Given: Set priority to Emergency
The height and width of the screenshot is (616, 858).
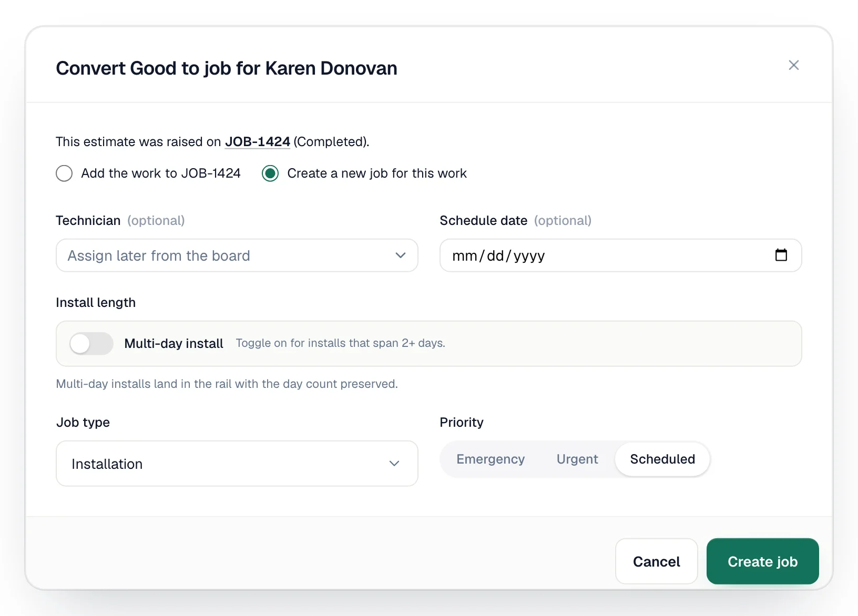Looking at the screenshot, I should point(491,459).
